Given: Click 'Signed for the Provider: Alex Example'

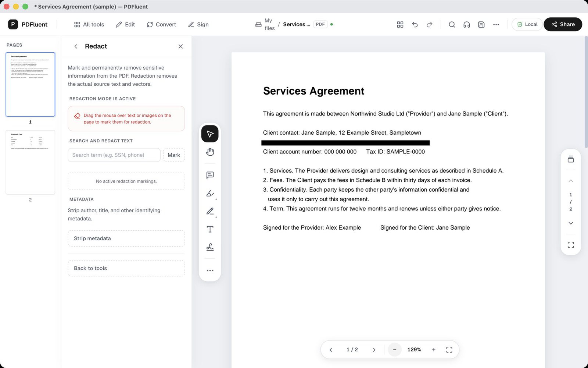Looking at the screenshot, I should (x=312, y=227).
